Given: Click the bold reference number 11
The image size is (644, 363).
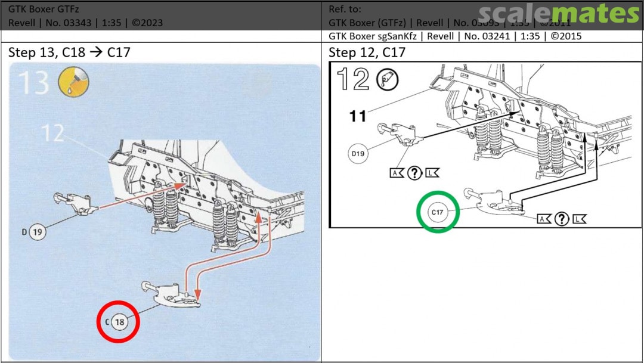Looking at the screenshot, I should tap(357, 116).
